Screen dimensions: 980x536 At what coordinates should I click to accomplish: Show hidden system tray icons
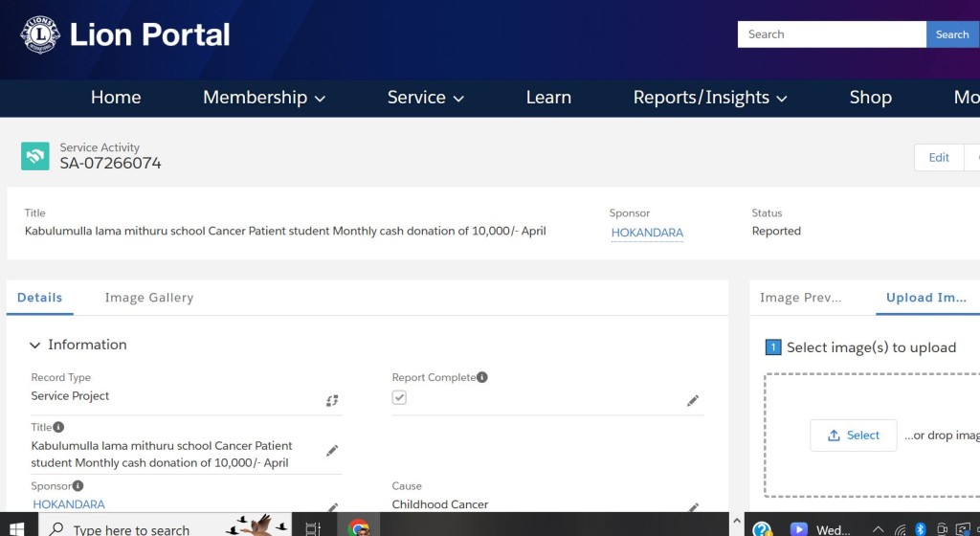(878, 529)
